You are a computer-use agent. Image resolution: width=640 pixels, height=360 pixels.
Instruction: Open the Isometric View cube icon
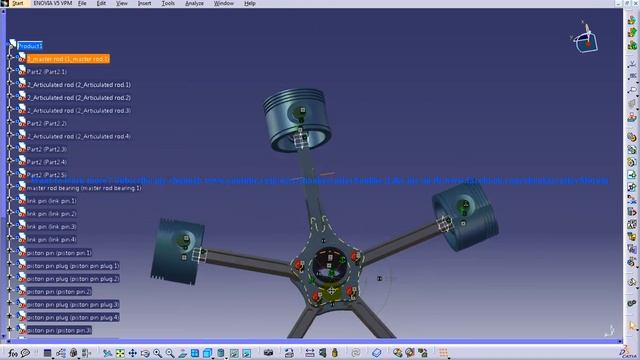(208, 353)
